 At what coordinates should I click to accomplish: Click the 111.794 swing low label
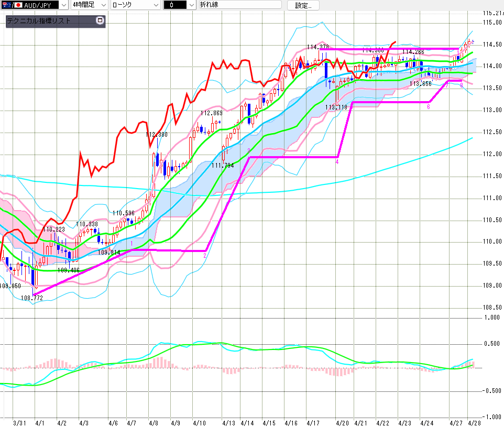click(x=222, y=166)
